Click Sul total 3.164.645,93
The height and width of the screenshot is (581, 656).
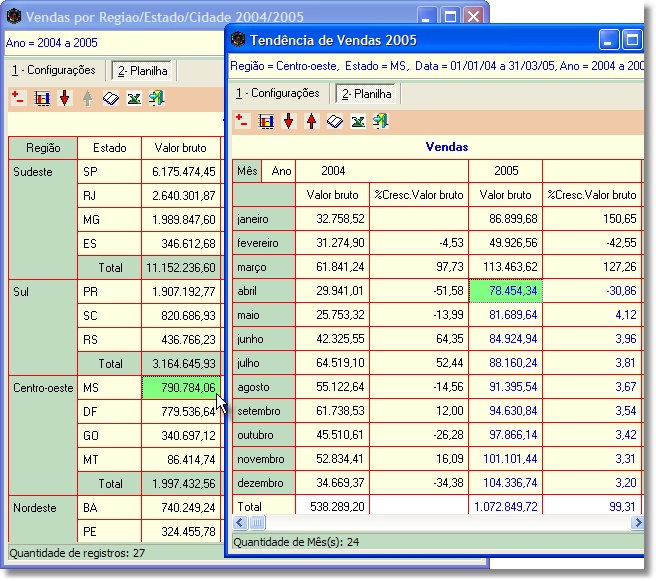click(x=181, y=364)
